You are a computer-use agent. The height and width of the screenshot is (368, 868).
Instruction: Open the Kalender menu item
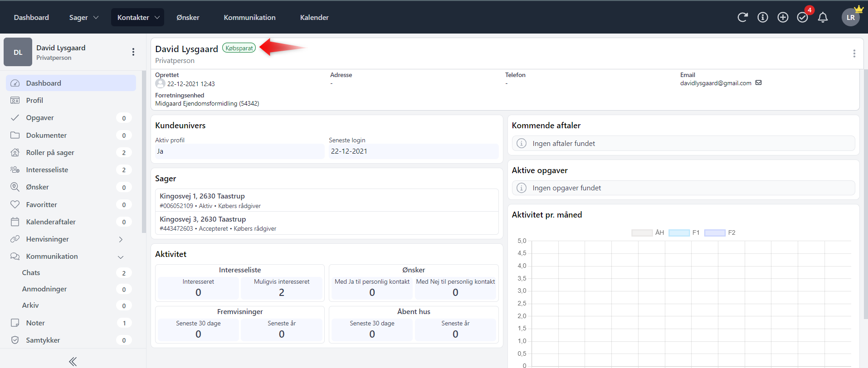[x=314, y=17]
